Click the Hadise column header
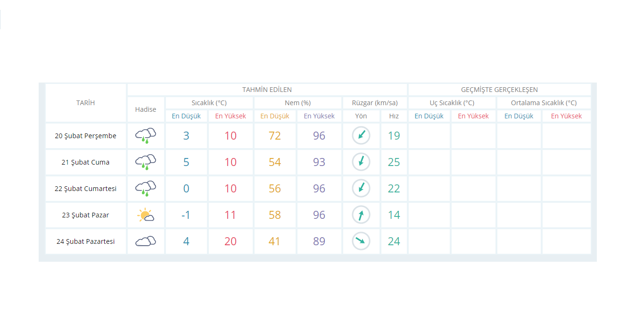Viewport: 644px width, 324px height. pos(146,109)
